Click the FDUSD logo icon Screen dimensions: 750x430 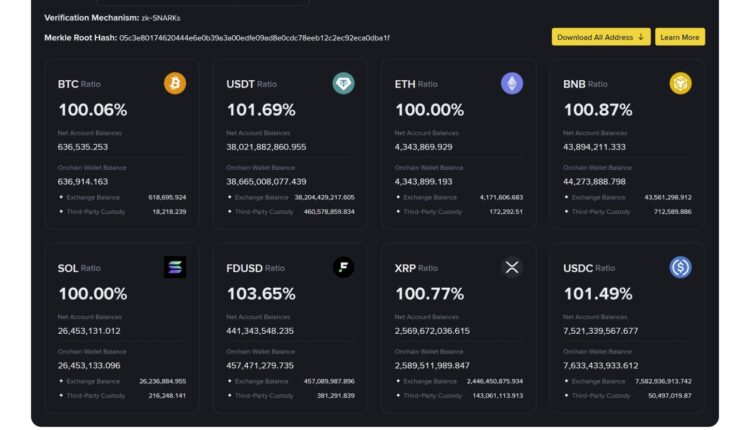pyautogui.click(x=343, y=267)
